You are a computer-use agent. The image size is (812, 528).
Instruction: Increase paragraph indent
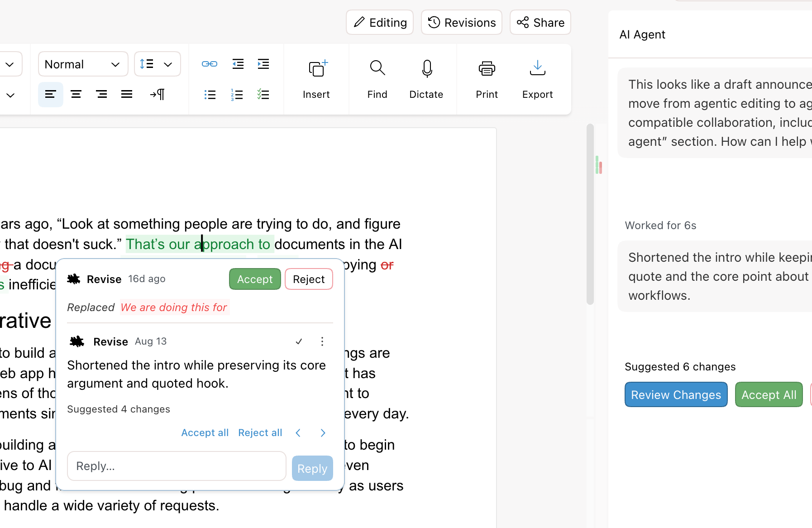click(263, 64)
